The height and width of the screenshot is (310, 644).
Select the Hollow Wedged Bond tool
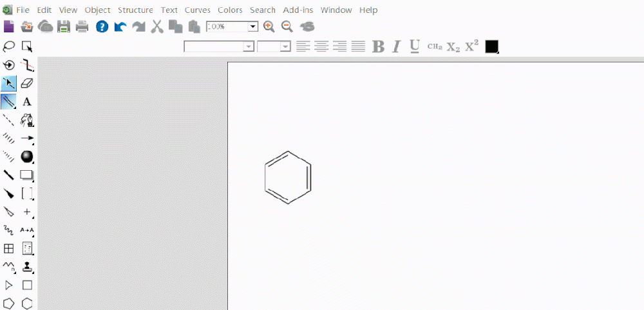click(8, 211)
